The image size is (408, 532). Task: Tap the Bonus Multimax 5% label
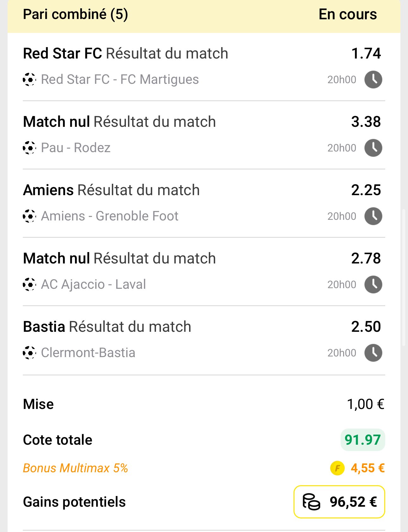(75, 468)
